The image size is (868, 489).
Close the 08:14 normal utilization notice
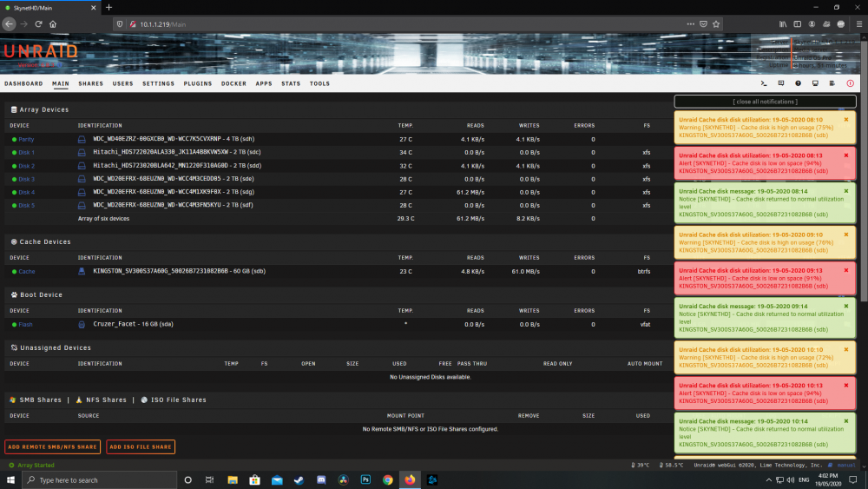[845, 191]
